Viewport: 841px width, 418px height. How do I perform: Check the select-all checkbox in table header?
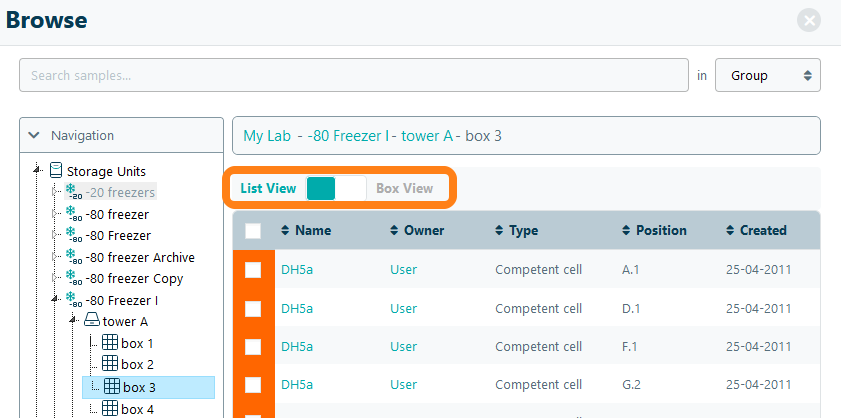pyautogui.click(x=253, y=231)
